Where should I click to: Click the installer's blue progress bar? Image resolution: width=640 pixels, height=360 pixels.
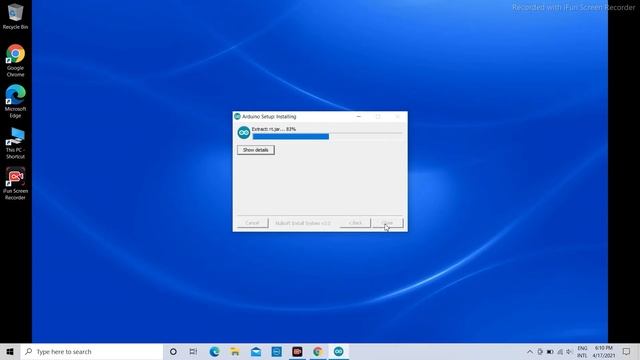(291, 137)
